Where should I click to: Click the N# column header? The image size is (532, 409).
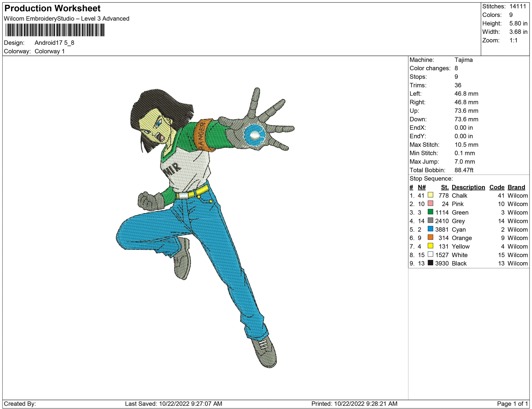[422, 187]
